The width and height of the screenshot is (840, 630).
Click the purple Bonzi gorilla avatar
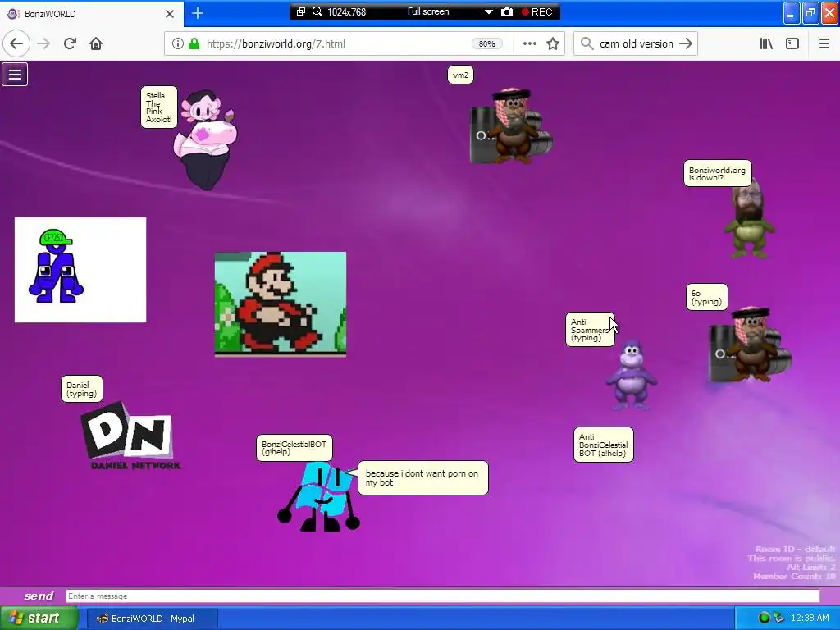631,375
